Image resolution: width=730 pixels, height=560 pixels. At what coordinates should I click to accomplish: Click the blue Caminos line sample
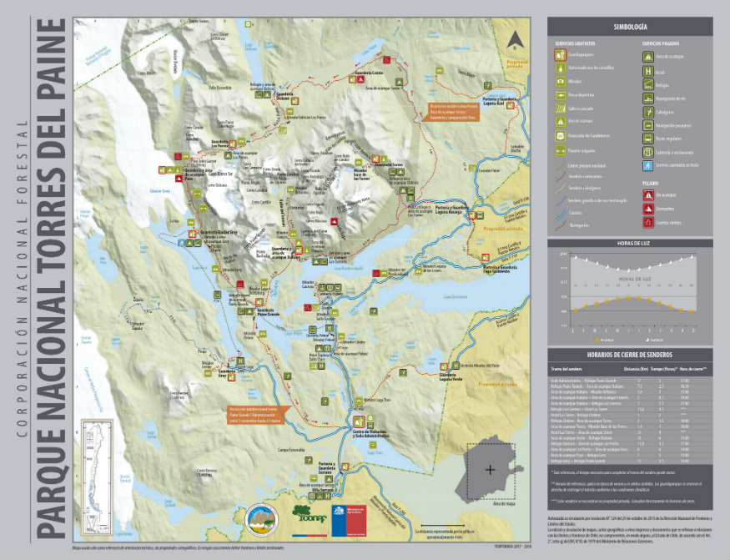pyautogui.click(x=560, y=213)
